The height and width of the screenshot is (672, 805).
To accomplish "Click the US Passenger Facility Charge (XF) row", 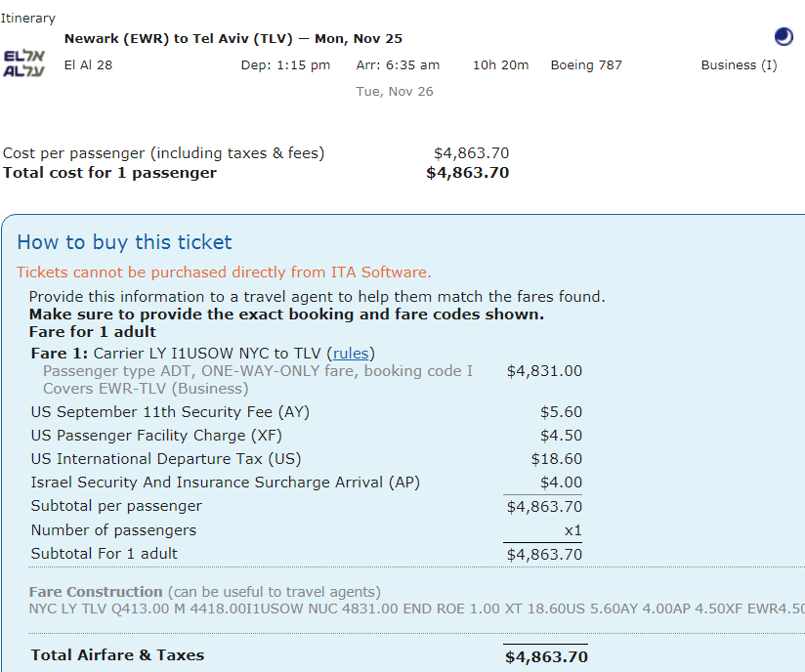I will coord(306,436).
